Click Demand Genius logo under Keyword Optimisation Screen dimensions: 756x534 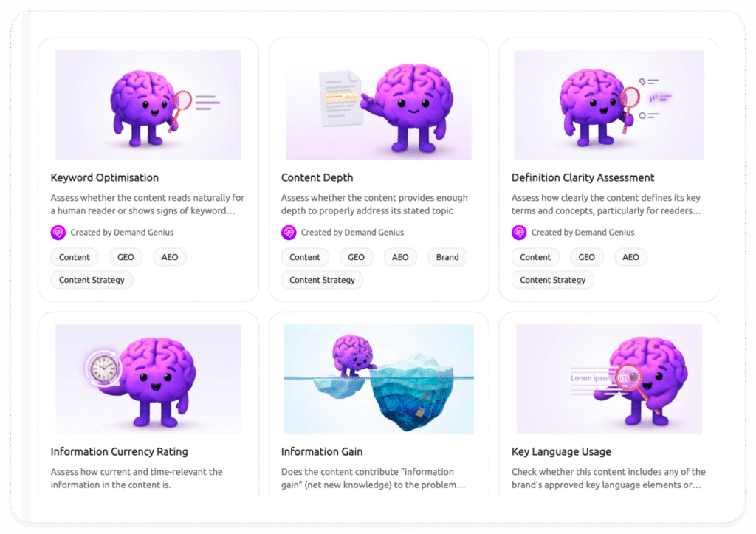coord(58,233)
